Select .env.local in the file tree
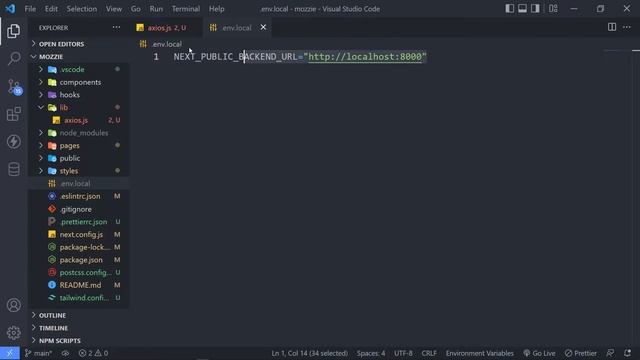This screenshot has width=640, height=360. click(79, 183)
